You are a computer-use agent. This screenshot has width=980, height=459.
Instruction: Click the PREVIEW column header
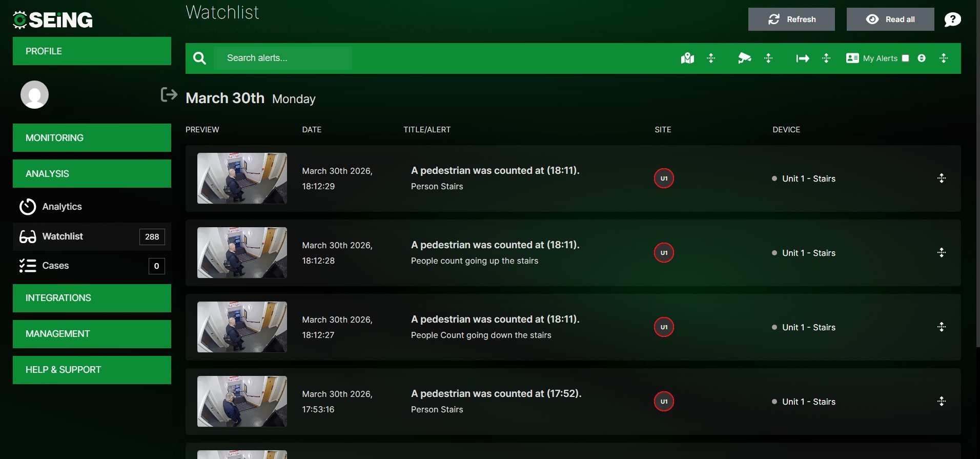coord(202,130)
